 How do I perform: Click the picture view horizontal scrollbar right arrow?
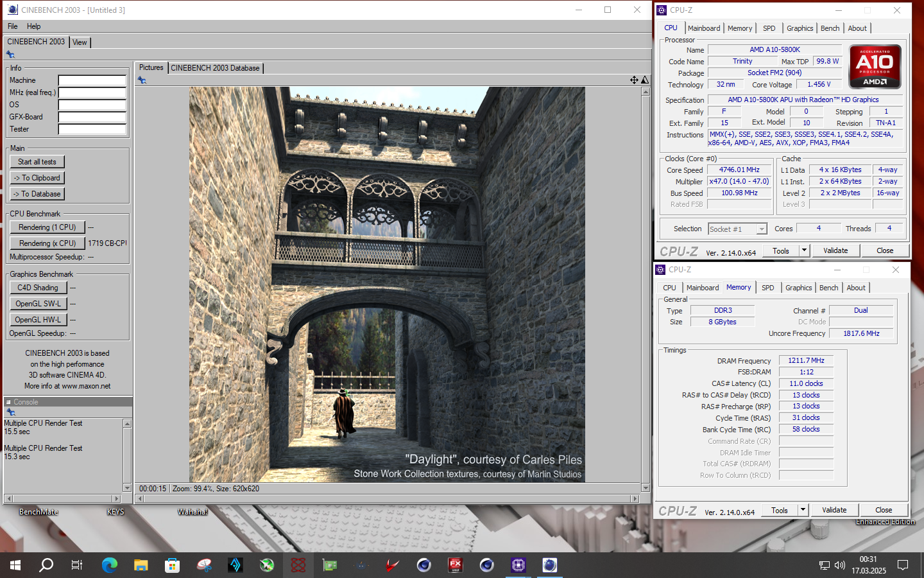(x=635, y=498)
